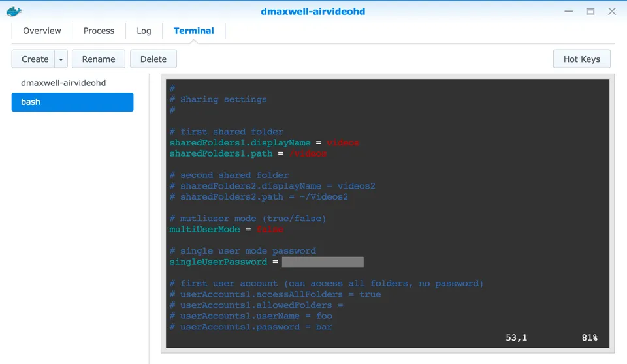Click the '# Sharing settings' comment
Screen dimensions: 627x364
[x=218, y=100]
